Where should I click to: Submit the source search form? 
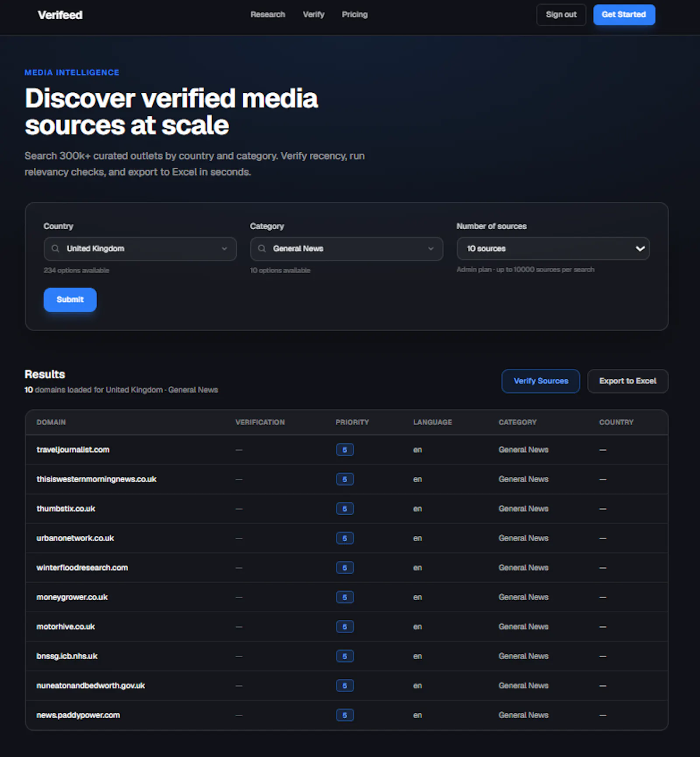[x=70, y=300]
